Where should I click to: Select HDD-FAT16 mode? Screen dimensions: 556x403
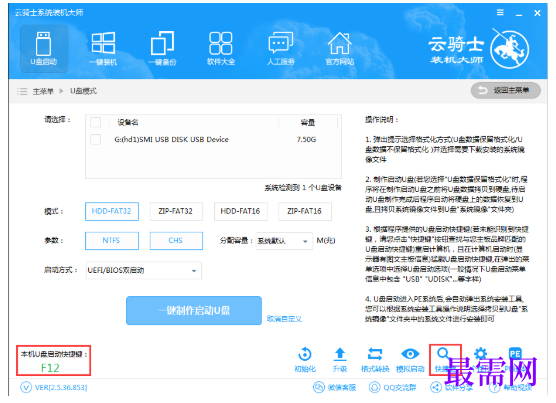click(x=240, y=211)
